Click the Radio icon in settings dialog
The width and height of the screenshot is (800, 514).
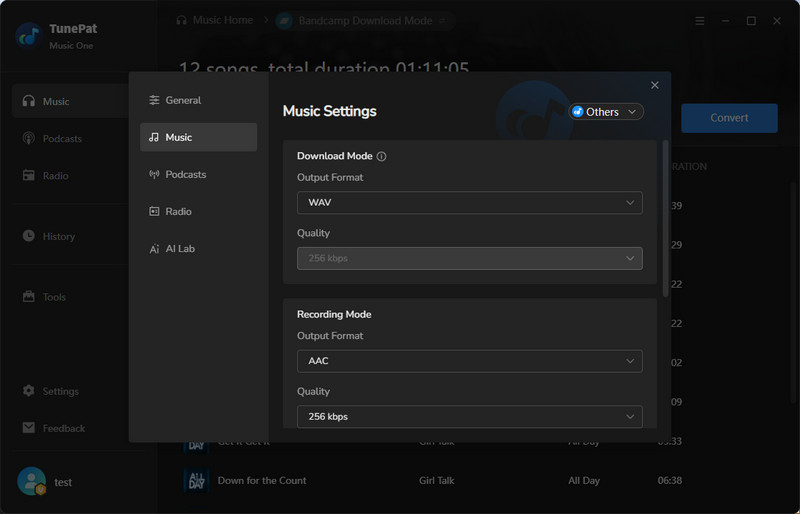point(154,211)
